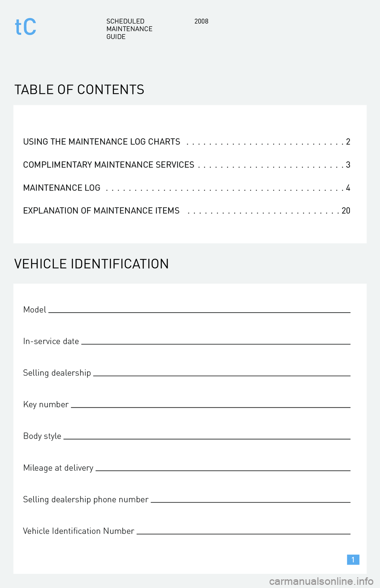Click the Selling dealership phone number line
The height and width of the screenshot is (588, 380).
(251, 502)
